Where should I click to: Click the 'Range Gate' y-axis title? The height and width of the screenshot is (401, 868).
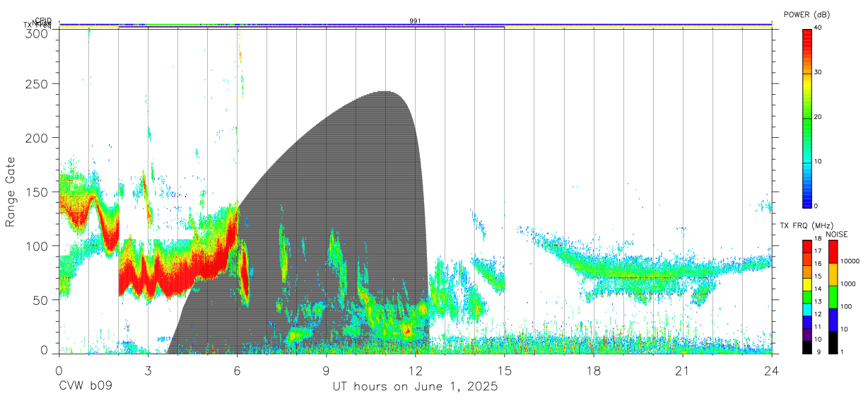point(11,192)
